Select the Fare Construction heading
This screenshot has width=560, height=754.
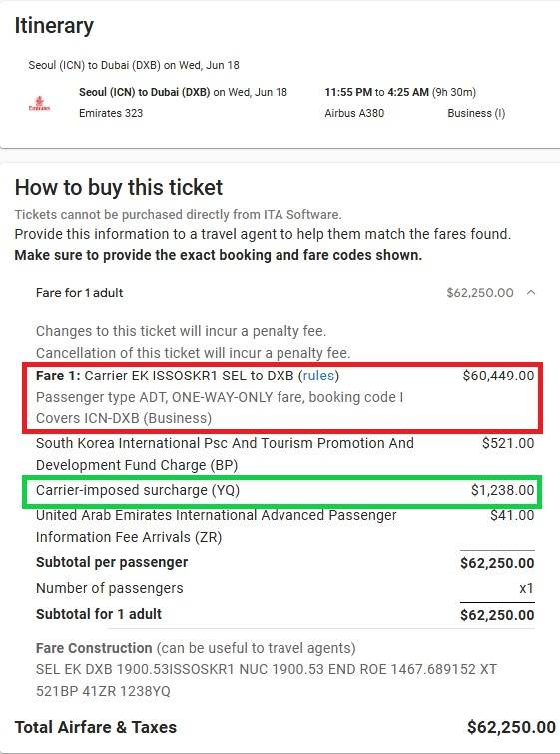click(94, 648)
